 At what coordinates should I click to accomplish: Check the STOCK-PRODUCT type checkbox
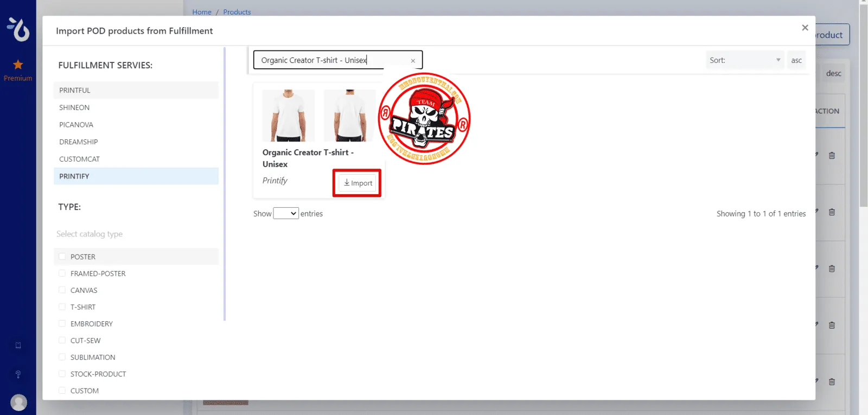coord(62,374)
